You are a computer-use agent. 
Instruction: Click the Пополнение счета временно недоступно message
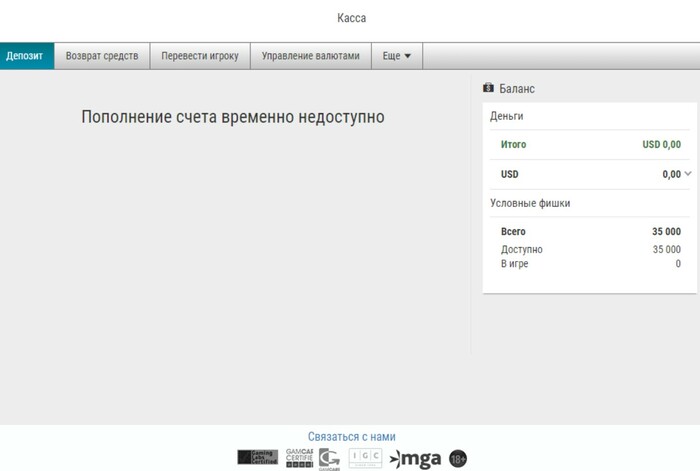(233, 117)
